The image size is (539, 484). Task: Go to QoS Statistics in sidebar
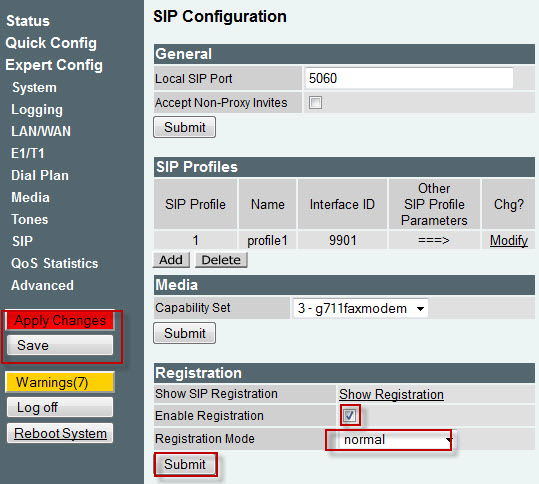pos(55,263)
